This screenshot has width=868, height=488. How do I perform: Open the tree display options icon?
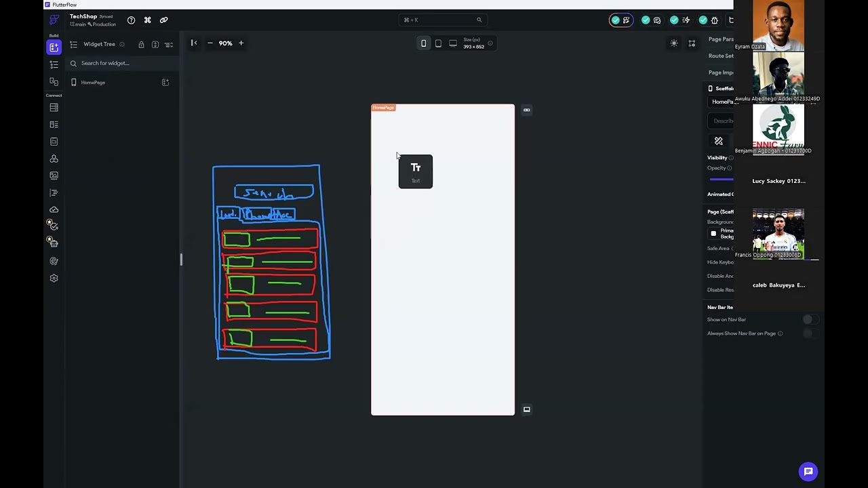(169, 45)
